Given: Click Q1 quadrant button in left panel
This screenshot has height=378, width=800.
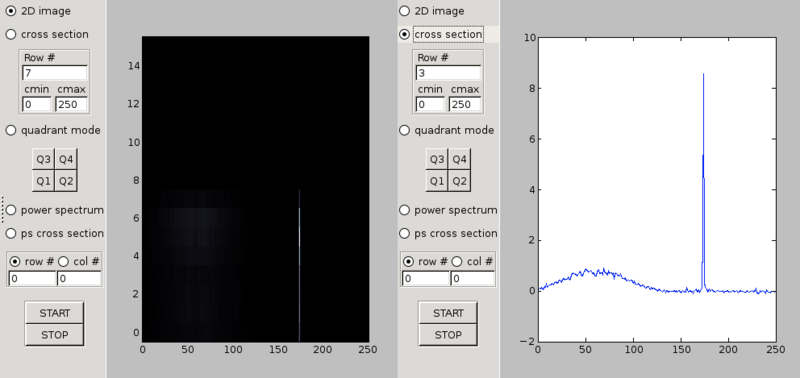Looking at the screenshot, I should (x=43, y=181).
